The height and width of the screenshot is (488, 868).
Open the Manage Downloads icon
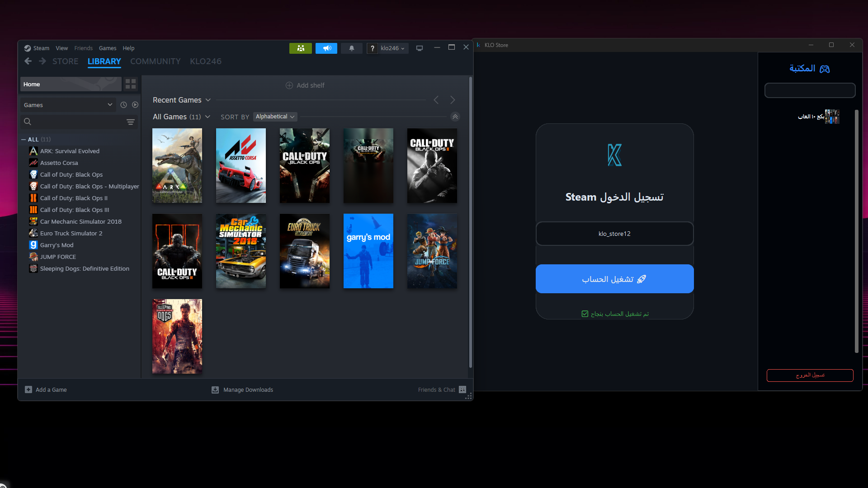click(215, 389)
